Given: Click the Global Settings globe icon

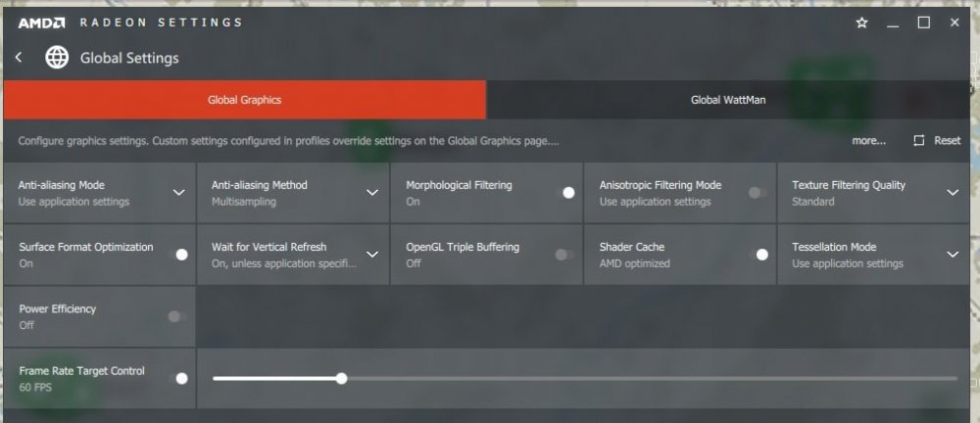Looking at the screenshot, I should 57,58.
